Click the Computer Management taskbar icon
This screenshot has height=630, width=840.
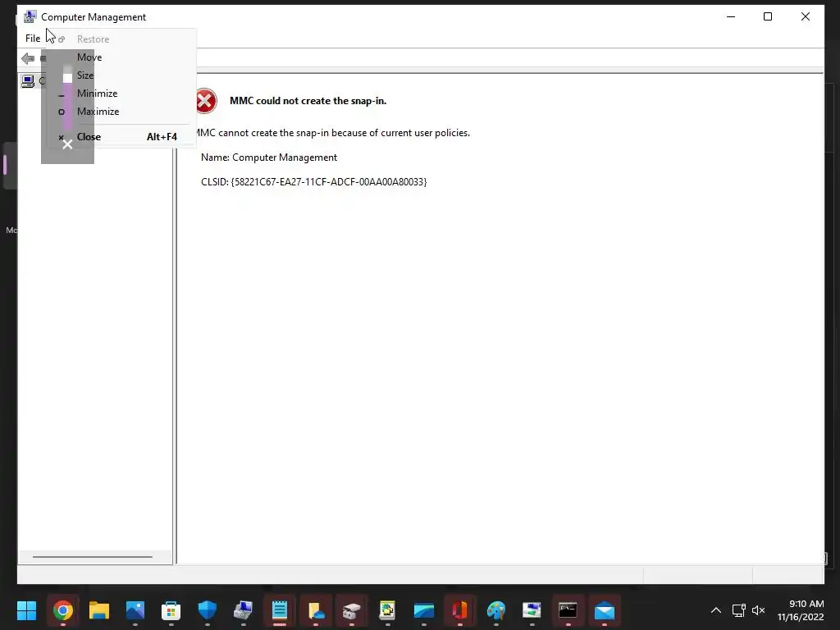pyautogui.click(x=243, y=610)
